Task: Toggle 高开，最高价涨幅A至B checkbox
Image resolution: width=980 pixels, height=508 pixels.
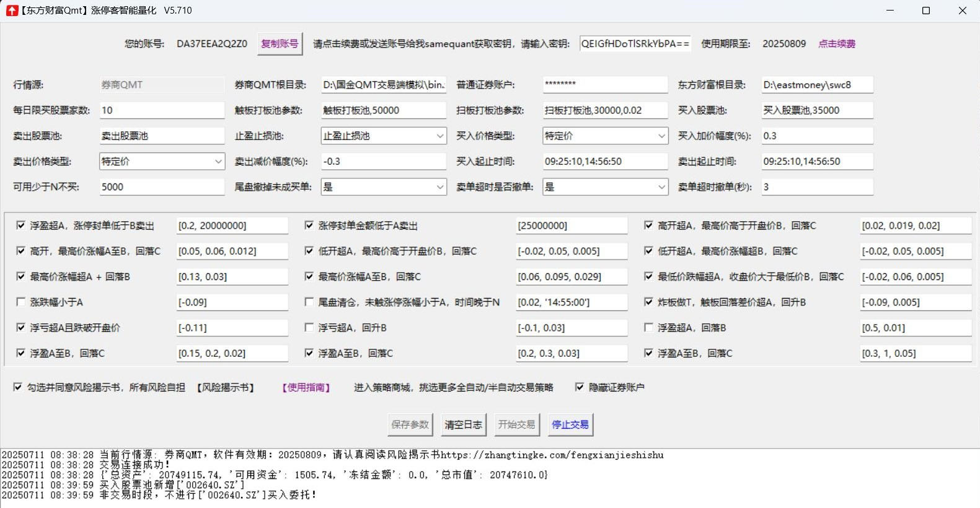Action: [21, 251]
